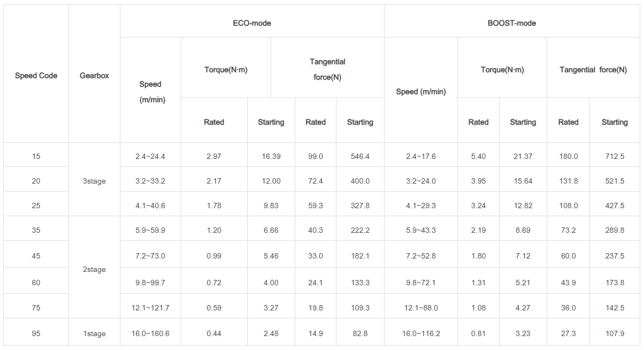
Task: Click the 5.40 rated torque cell
Action: click(478, 156)
